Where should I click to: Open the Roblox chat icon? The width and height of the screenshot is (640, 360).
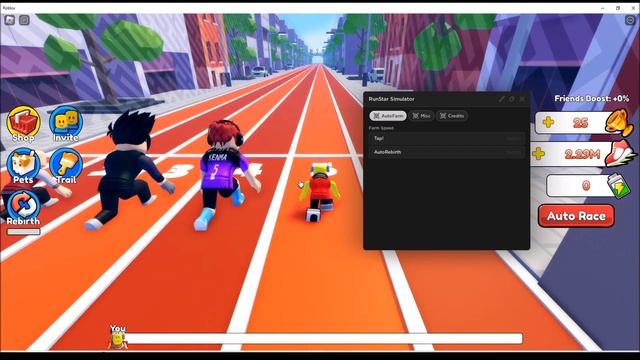(24, 20)
